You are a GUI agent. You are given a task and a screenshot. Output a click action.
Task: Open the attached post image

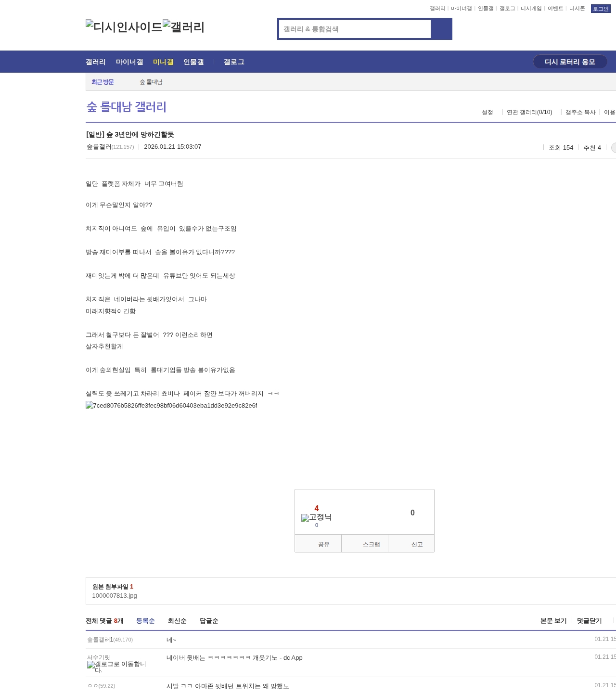171,406
